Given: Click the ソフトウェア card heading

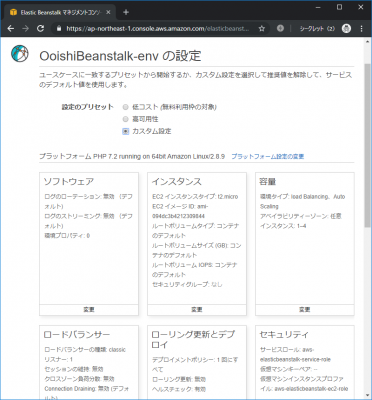Looking at the screenshot, I should pyautogui.click(x=69, y=182).
